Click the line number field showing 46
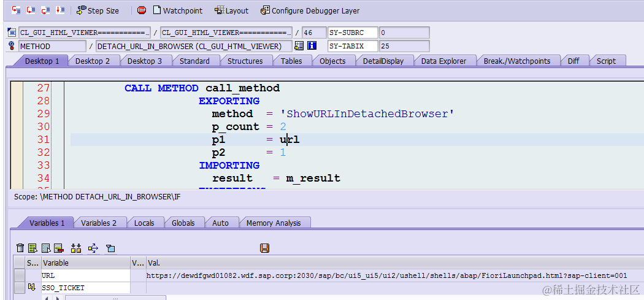Image resolution: width=644 pixels, height=300 pixels. coord(313,33)
